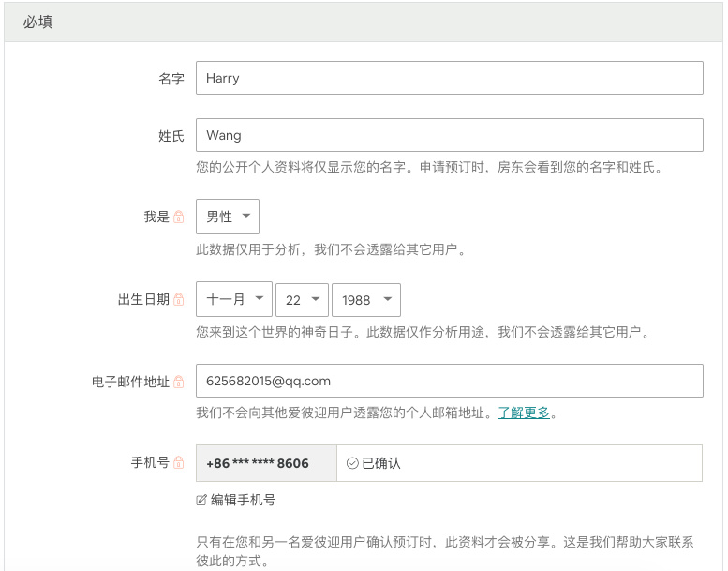The image size is (728, 571).
Task: Click the 必填 section header
Action: 38,22
